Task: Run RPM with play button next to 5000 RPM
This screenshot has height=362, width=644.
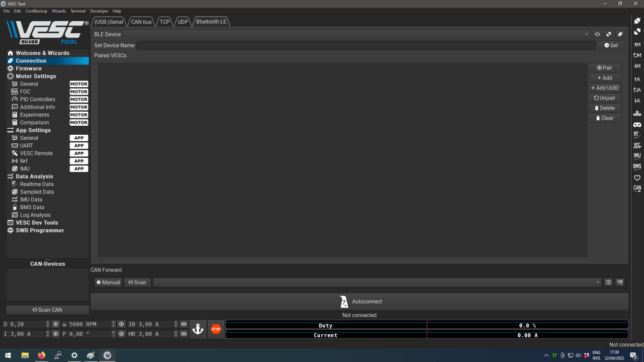Action: pyautogui.click(x=121, y=324)
